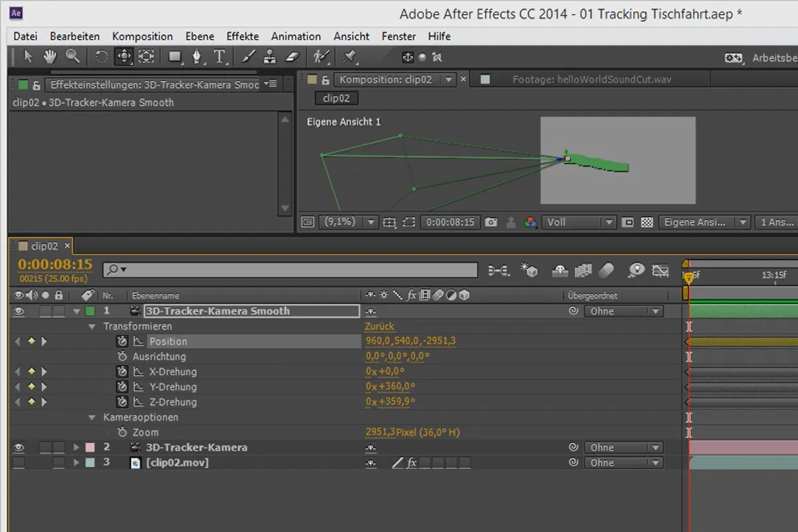The width and height of the screenshot is (798, 532).
Task: Switch to the Footage helloWorldSoundCut.wav tab
Action: [x=592, y=80]
